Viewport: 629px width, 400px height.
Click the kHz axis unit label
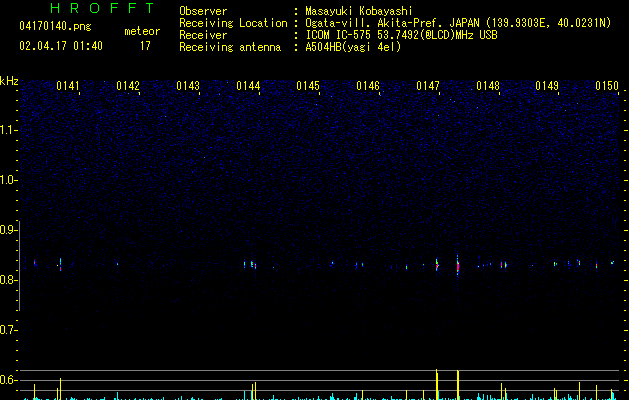(9, 81)
